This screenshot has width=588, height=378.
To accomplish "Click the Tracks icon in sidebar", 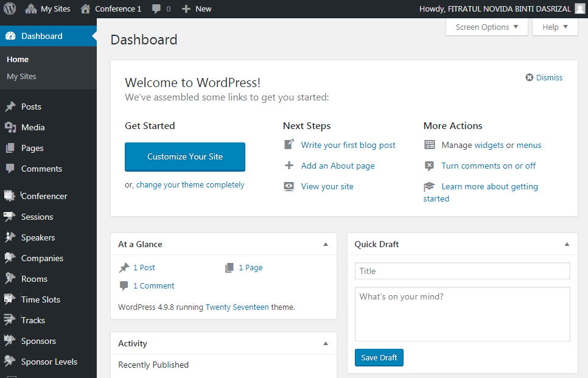I will click(10, 320).
